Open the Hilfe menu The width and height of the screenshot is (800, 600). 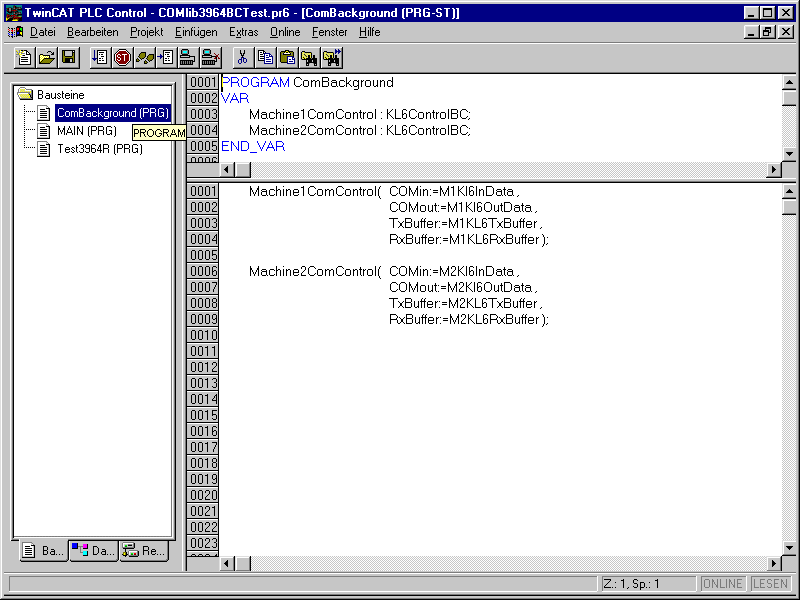[x=370, y=32]
